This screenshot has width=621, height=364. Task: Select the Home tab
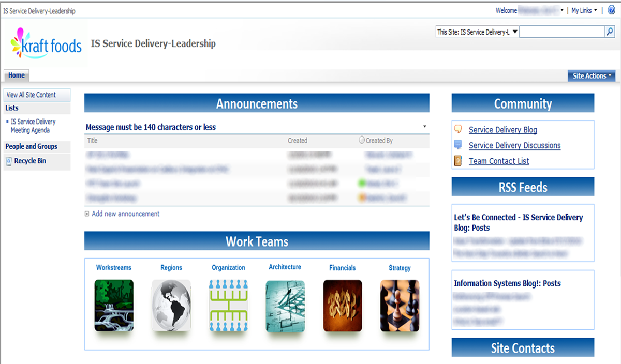(x=17, y=75)
